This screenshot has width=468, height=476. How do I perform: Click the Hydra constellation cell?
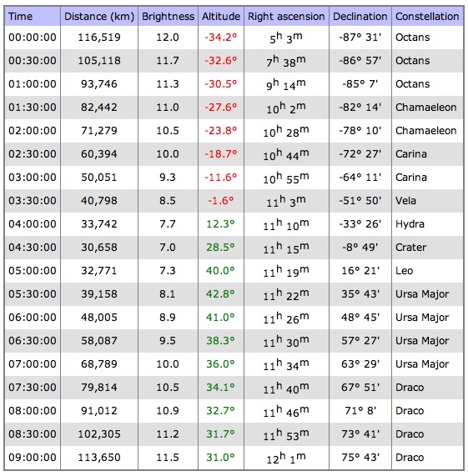(x=410, y=224)
